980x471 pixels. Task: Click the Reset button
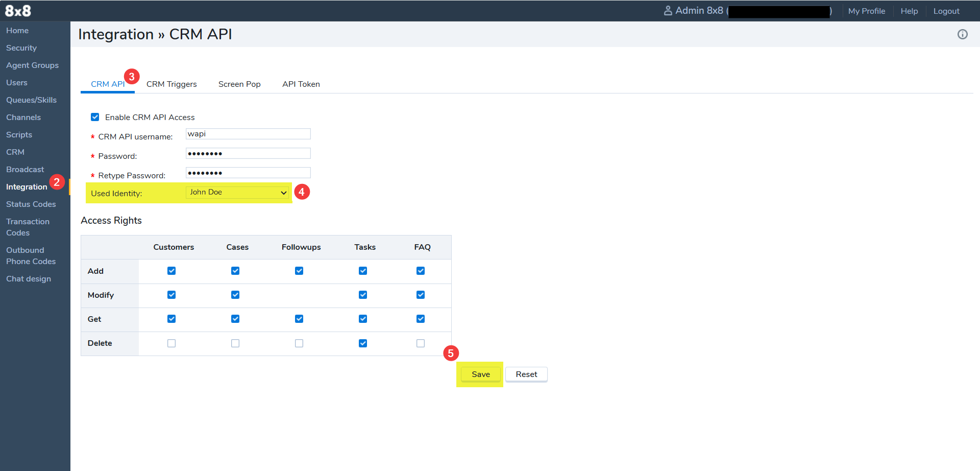(526, 374)
